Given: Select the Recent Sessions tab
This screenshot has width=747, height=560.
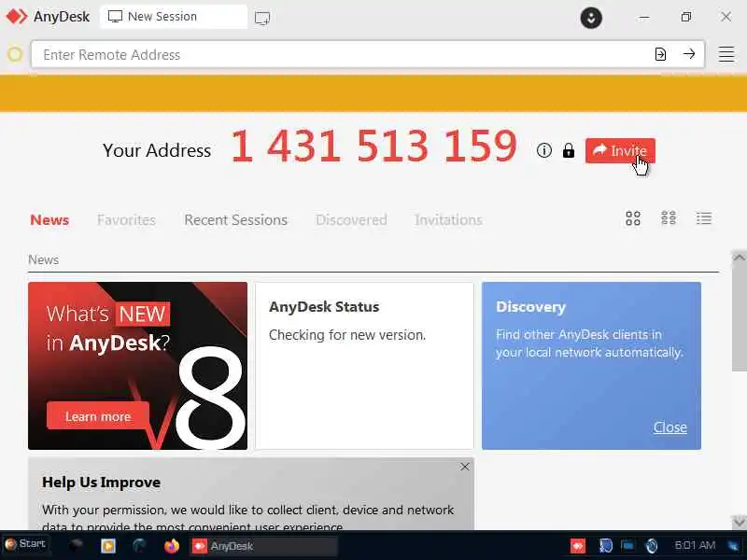Looking at the screenshot, I should [x=236, y=220].
